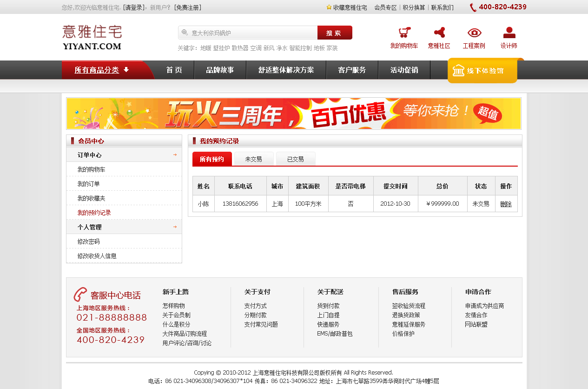Click the search keyword input field

(x=253, y=33)
